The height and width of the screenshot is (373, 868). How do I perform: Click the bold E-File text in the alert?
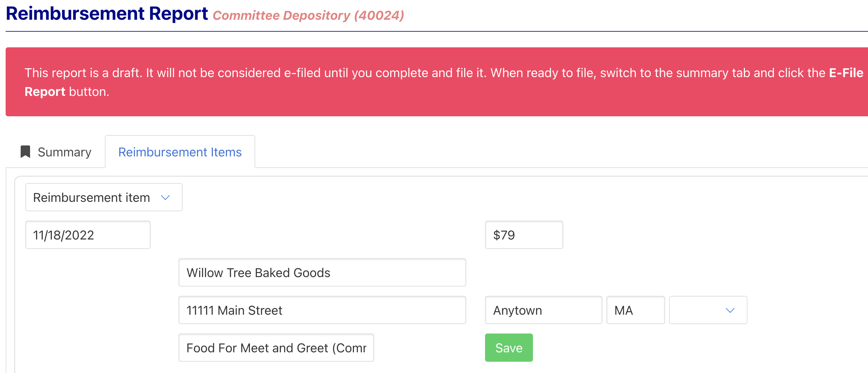click(x=846, y=73)
